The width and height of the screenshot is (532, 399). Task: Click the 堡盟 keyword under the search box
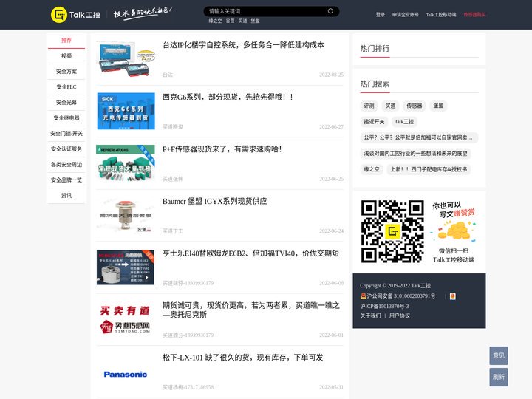255,21
